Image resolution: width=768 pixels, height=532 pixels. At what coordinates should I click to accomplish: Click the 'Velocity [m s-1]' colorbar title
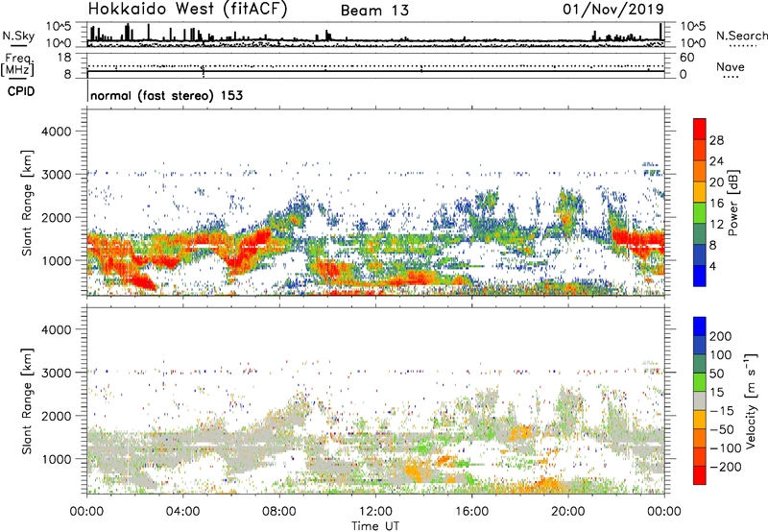coord(752,401)
